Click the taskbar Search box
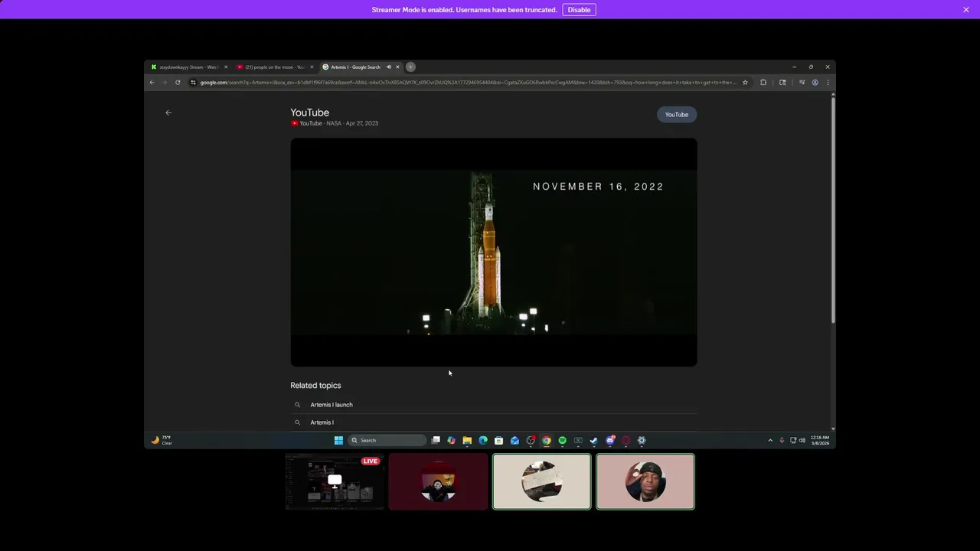This screenshot has height=551, width=980. point(387,440)
